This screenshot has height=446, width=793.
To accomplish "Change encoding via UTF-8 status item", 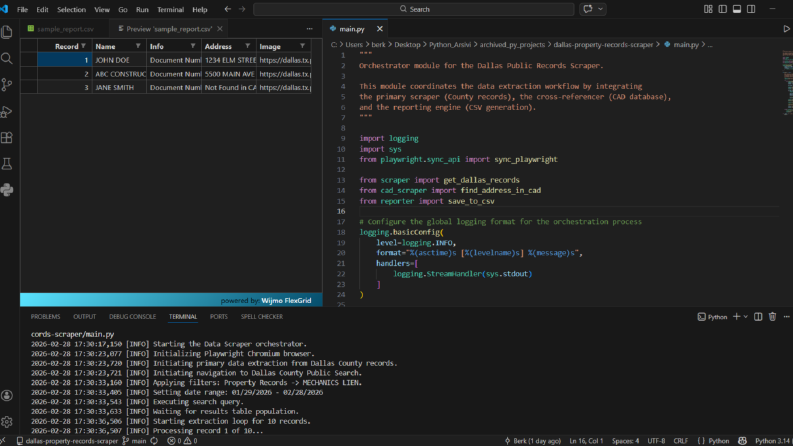I will [x=656, y=441].
